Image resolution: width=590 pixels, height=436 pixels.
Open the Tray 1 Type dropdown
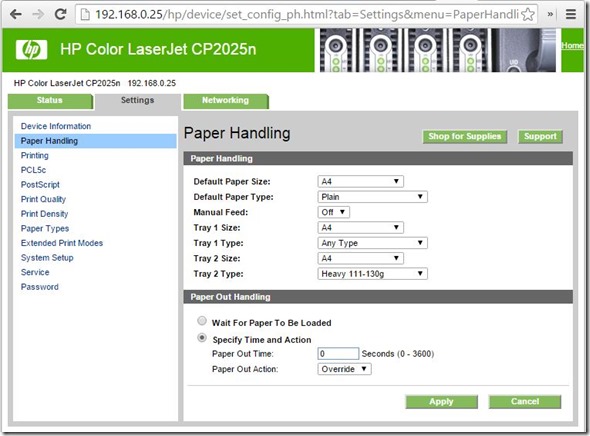373,243
